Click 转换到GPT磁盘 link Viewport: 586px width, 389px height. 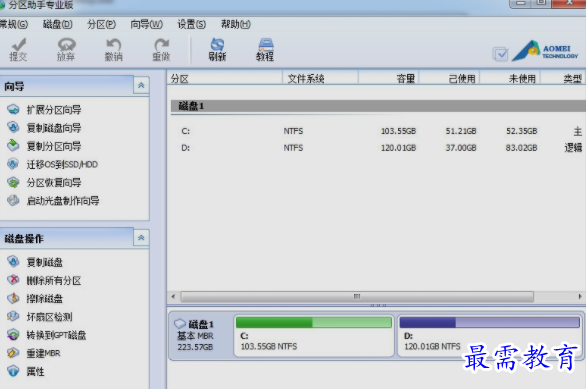pos(56,335)
